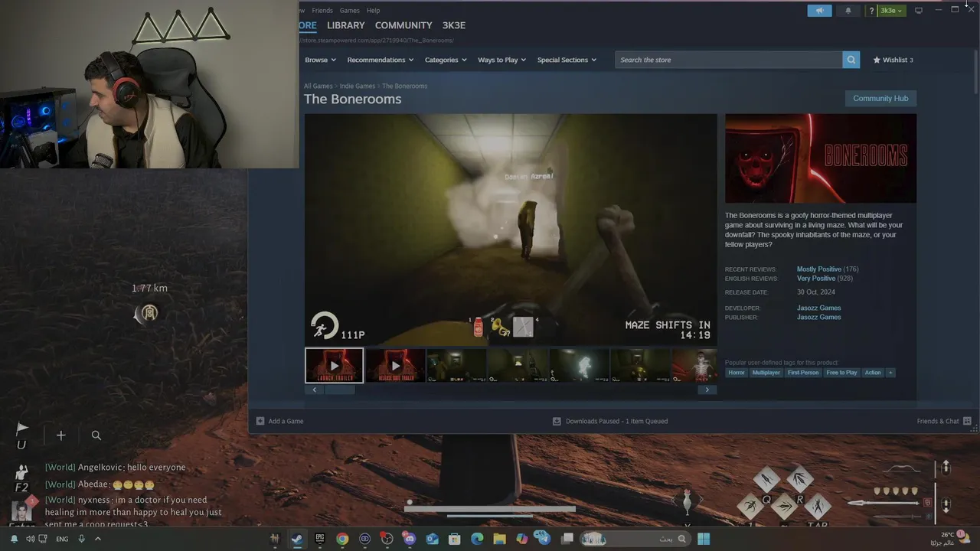Select the First-Person tag

[803, 373]
